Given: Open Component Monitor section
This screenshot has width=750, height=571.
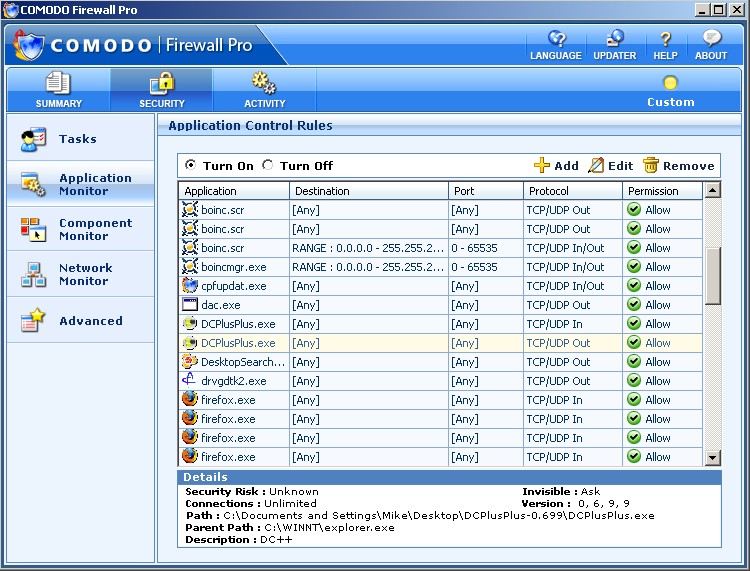Looking at the screenshot, I should (x=80, y=229).
